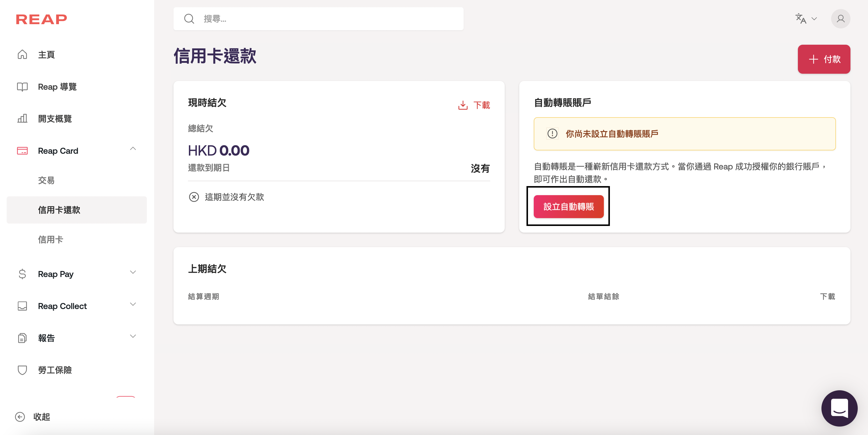The image size is (868, 435).
Task: Expand the 報告 menu chevron
Action: 133,336
